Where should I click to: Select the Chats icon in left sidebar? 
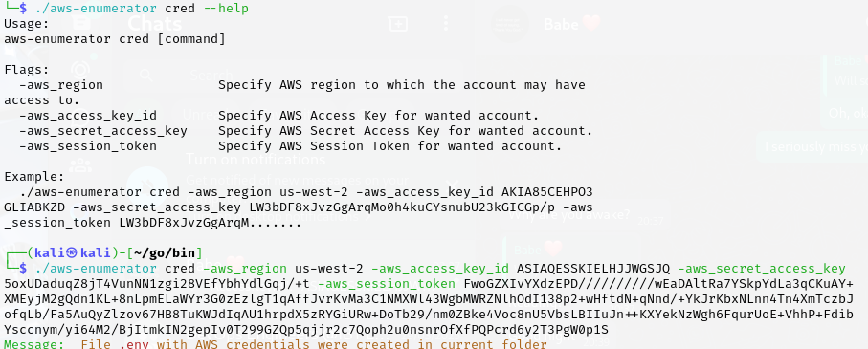coord(80,22)
